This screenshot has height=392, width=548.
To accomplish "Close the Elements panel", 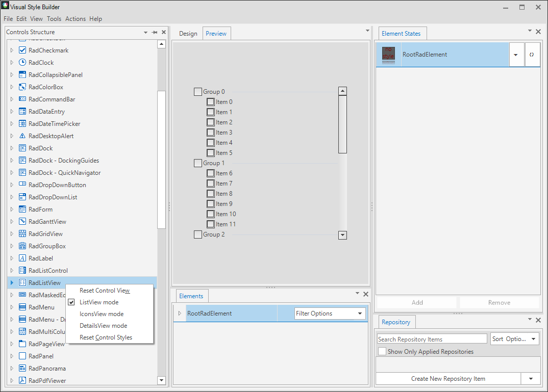I will pyautogui.click(x=365, y=294).
